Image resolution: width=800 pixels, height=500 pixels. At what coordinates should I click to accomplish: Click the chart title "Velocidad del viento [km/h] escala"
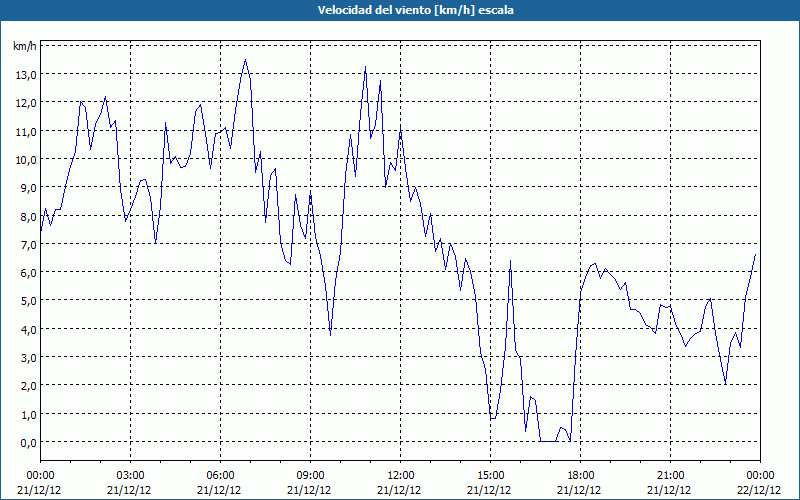tap(415, 10)
